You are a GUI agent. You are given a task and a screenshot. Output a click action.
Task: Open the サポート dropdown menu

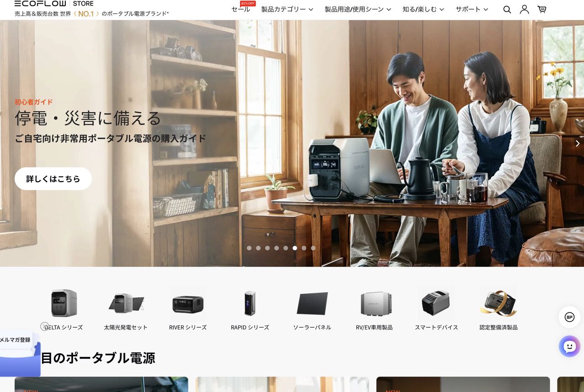[471, 9]
